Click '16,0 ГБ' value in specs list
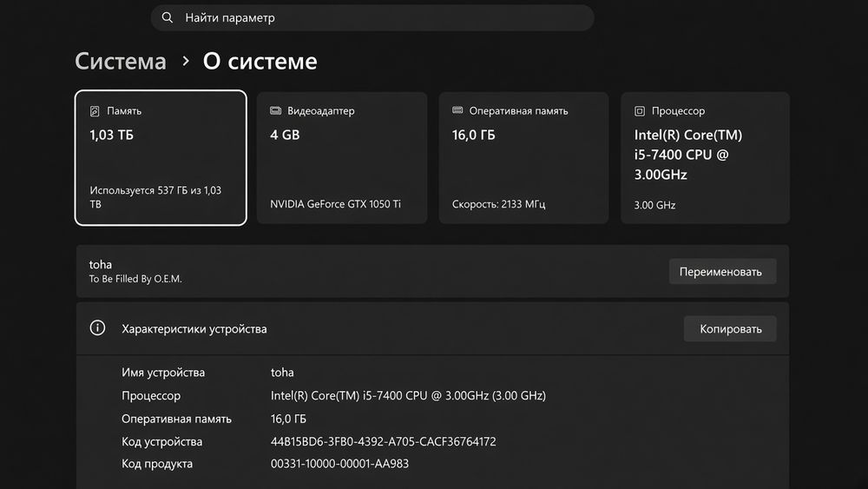 [x=288, y=419]
